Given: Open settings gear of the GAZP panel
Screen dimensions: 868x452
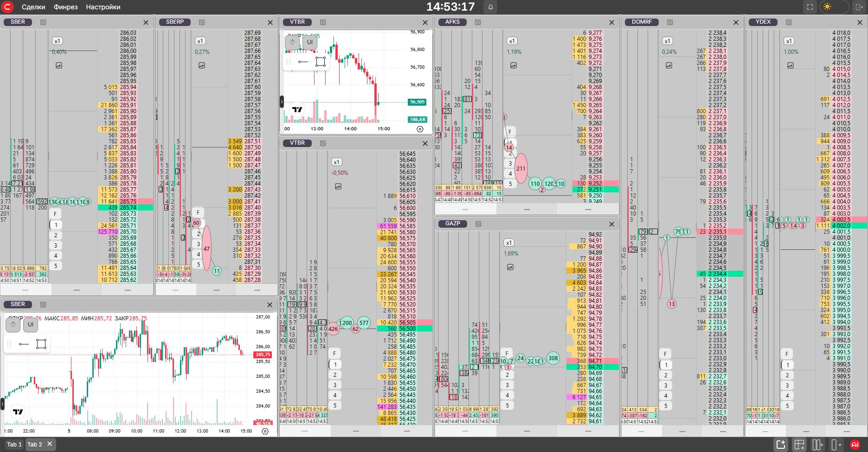Looking at the screenshot, I should [x=478, y=224].
